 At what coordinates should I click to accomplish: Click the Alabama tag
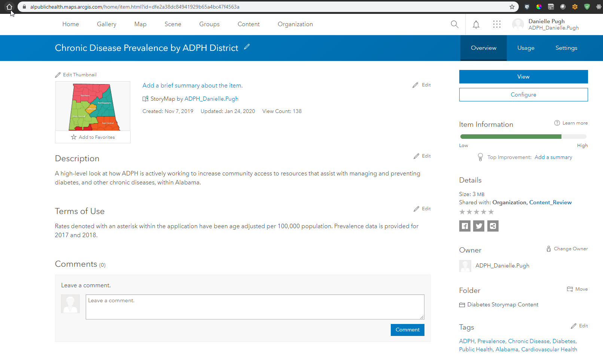coord(507,349)
